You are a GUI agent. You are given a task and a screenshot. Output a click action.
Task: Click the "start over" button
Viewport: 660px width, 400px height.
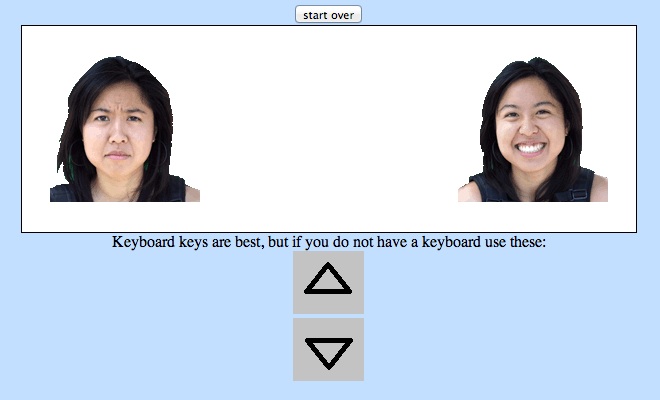point(328,14)
